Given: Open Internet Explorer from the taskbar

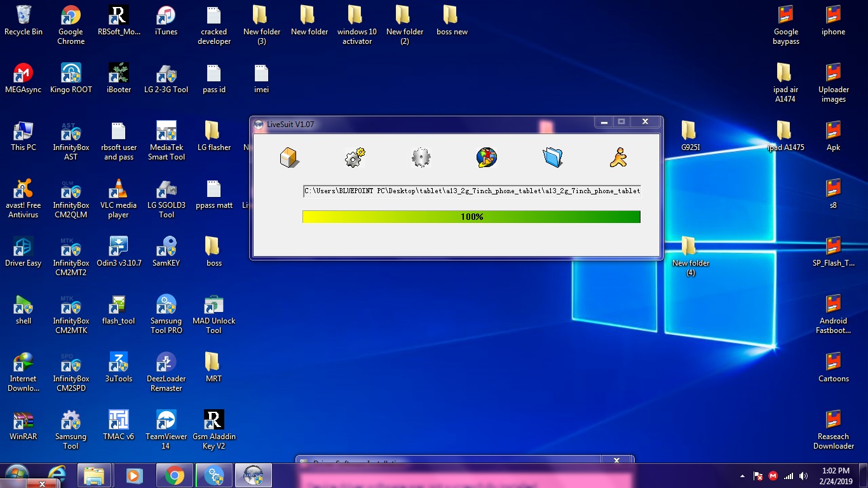Looking at the screenshot, I should pos(57,475).
